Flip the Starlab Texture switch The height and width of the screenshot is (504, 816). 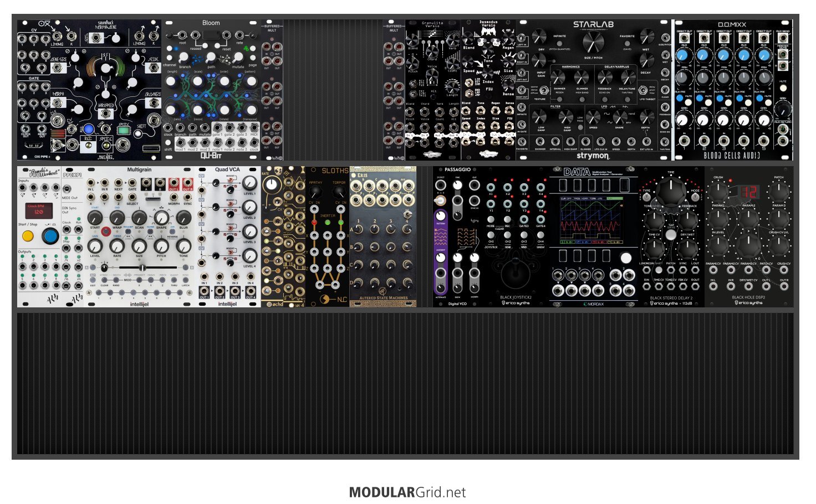544,90
